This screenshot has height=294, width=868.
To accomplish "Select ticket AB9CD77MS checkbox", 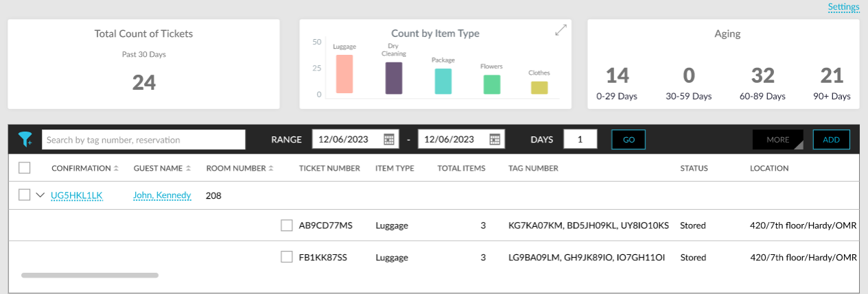I will pos(287,225).
